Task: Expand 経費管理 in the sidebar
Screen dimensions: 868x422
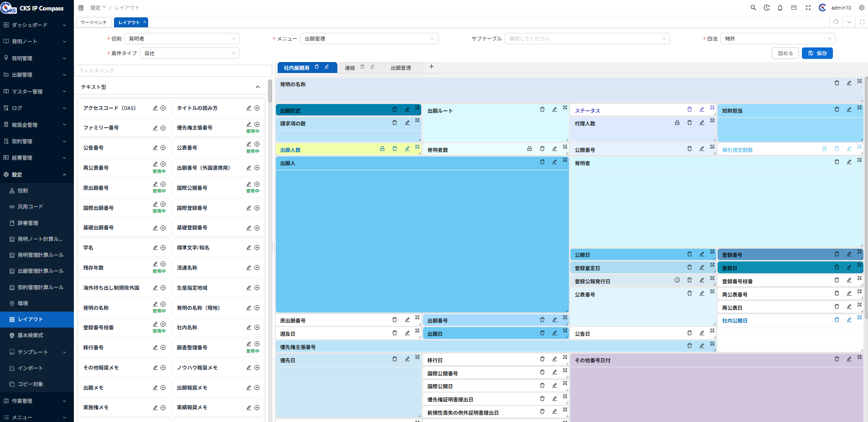Action: point(36,158)
